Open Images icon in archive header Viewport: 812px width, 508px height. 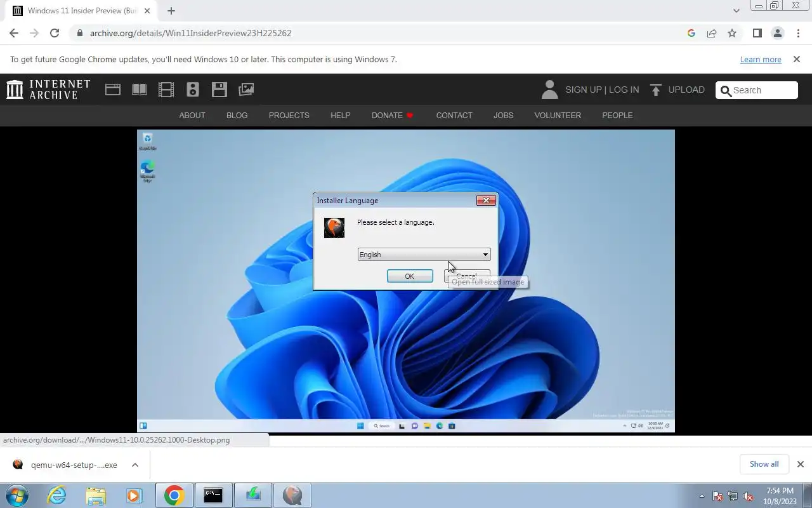tap(246, 90)
